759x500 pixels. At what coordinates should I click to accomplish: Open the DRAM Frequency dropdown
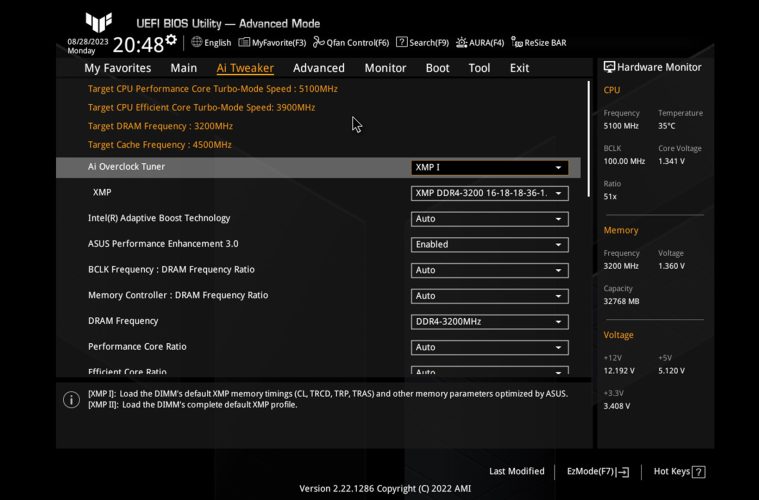[x=489, y=321]
